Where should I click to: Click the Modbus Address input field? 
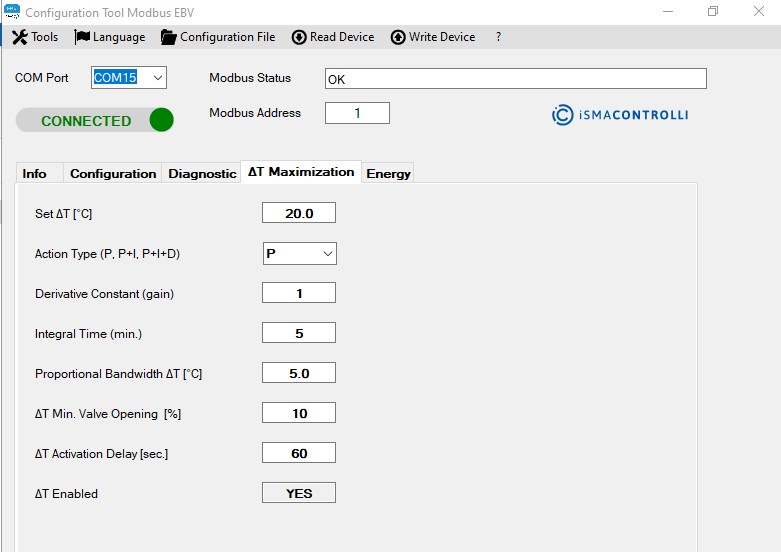point(357,113)
